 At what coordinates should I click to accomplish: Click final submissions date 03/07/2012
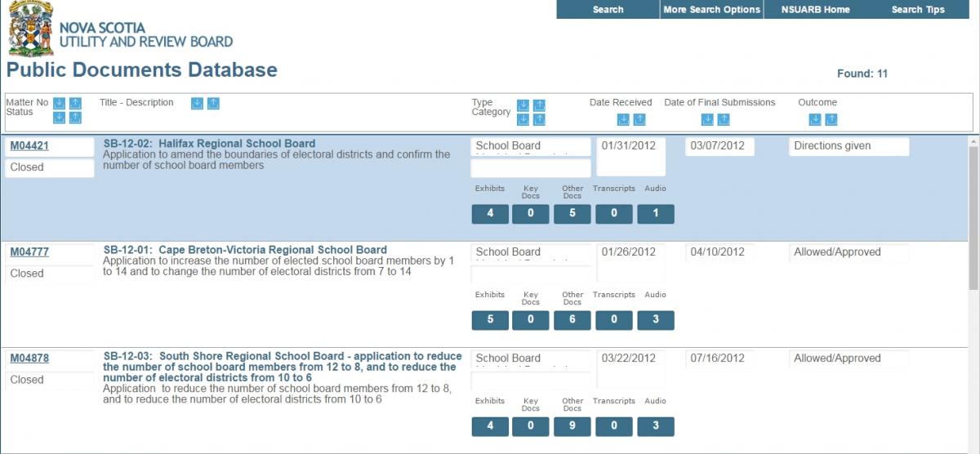click(x=719, y=146)
